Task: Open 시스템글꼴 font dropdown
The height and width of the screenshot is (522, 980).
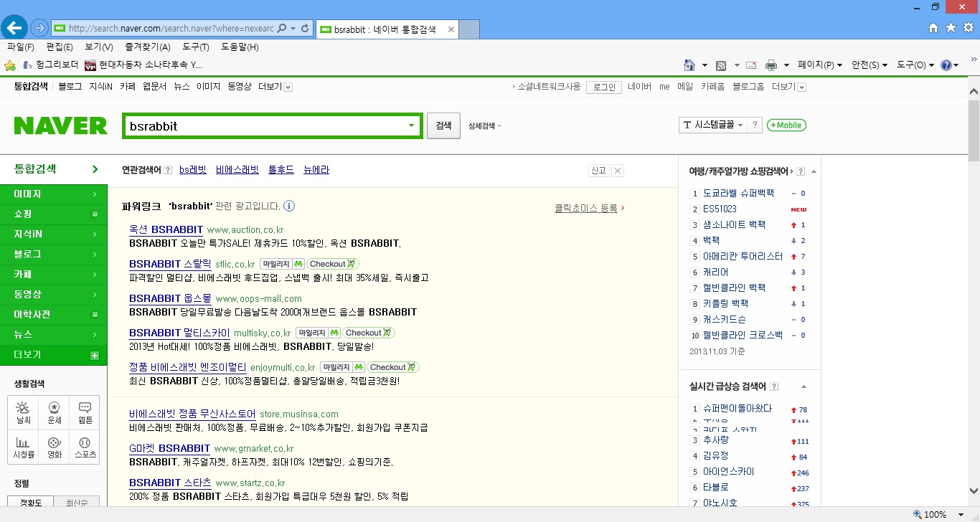Action: (713, 125)
